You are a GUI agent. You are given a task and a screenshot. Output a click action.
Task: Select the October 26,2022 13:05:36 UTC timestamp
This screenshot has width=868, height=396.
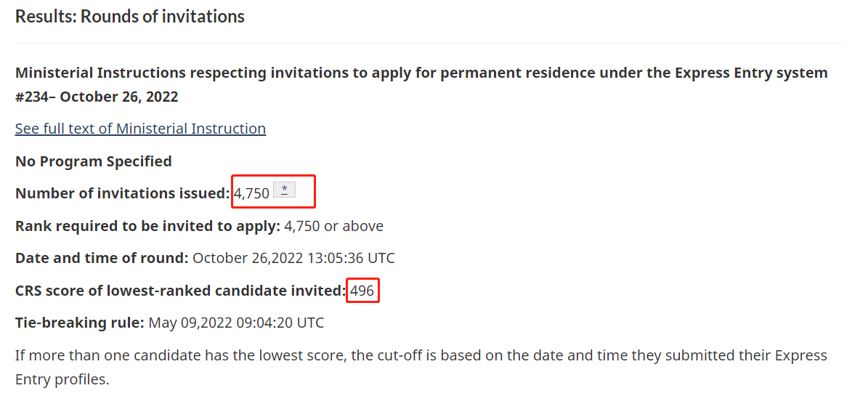point(294,258)
